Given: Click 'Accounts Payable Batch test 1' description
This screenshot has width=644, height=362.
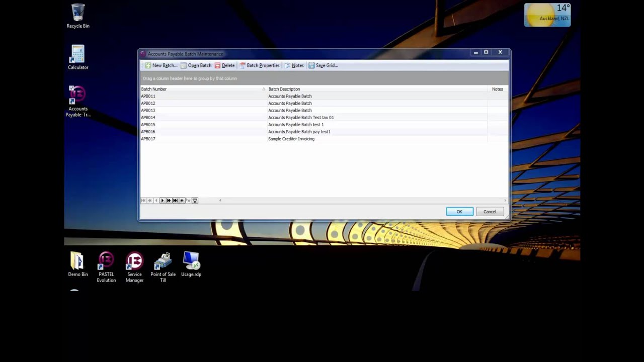Looking at the screenshot, I should [296, 125].
